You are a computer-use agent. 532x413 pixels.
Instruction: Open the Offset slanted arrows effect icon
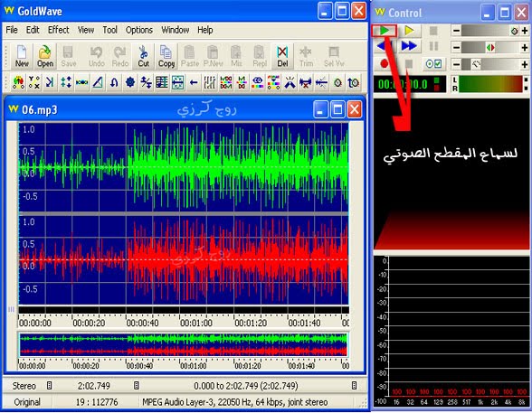pyautogui.click(x=146, y=82)
